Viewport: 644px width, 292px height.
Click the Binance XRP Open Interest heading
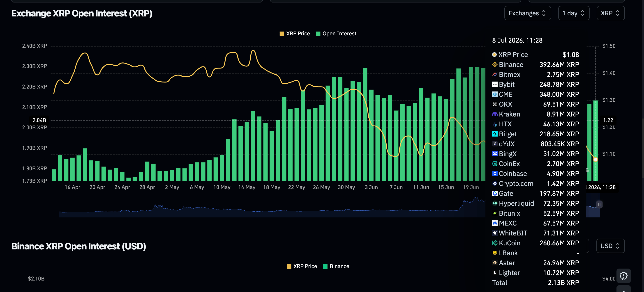[79, 246]
